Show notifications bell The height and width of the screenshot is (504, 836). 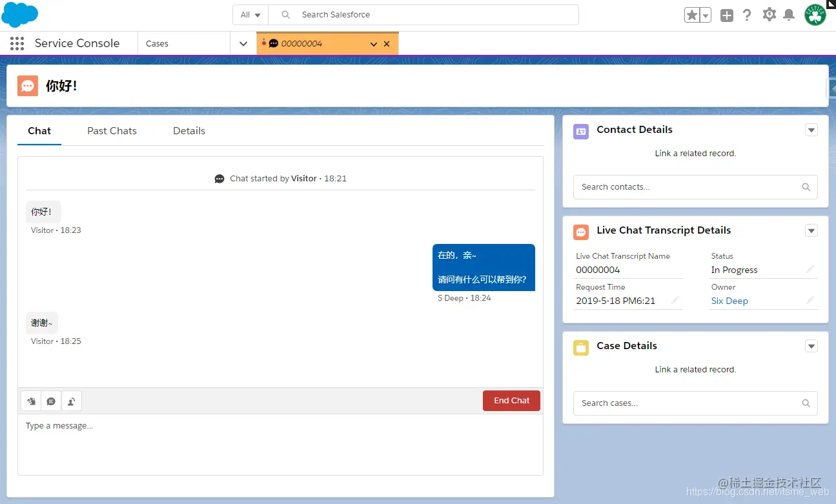pyautogui.click(x=789, y=15)
